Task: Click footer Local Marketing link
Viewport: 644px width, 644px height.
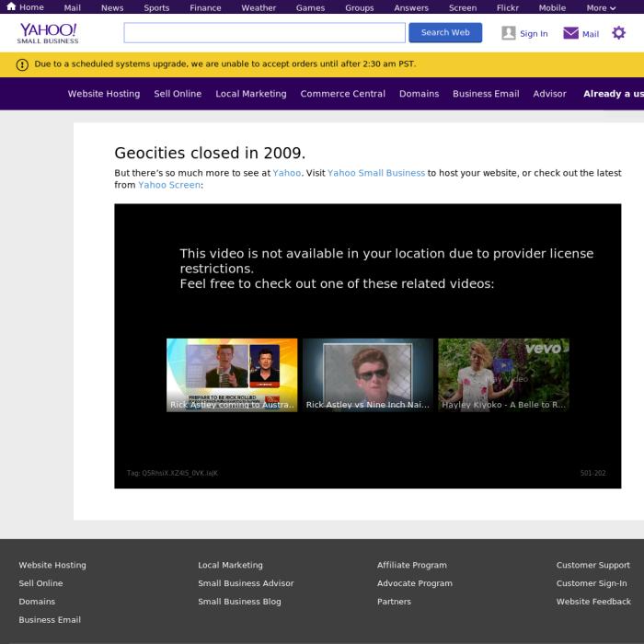Action: coord(230,565)
